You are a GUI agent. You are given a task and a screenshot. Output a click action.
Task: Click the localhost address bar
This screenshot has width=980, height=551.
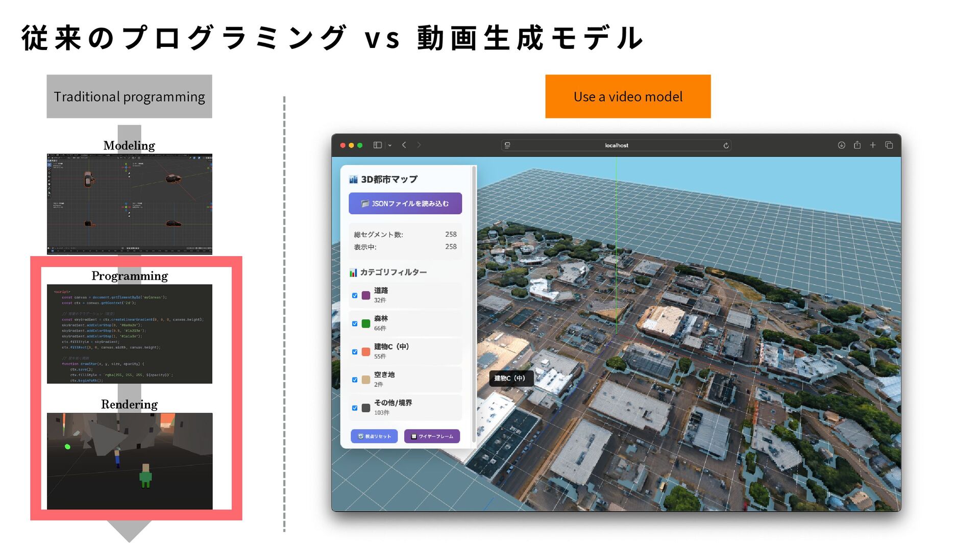click(x=616, y=145)
